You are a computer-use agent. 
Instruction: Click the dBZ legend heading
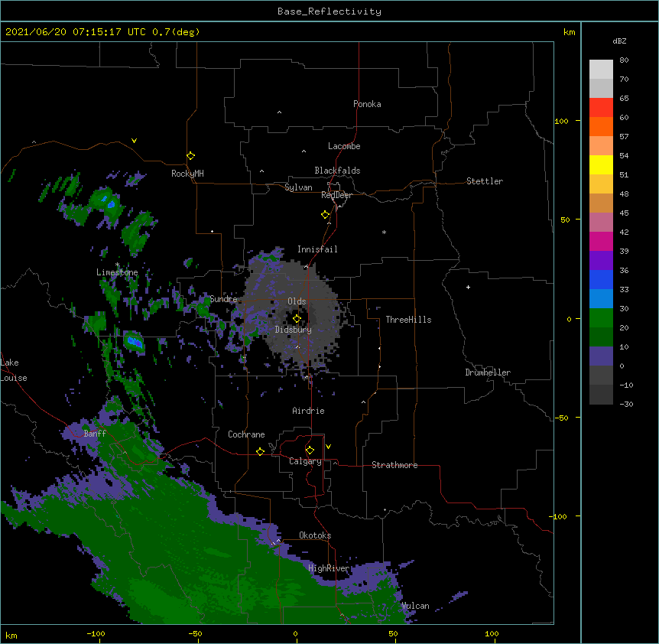tap(619, 41)
